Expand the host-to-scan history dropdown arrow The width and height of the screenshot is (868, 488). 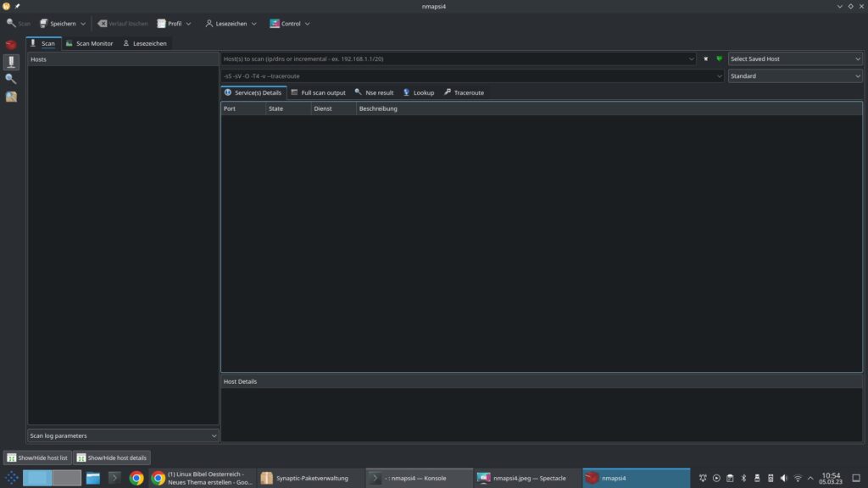[x=692, y=58]
